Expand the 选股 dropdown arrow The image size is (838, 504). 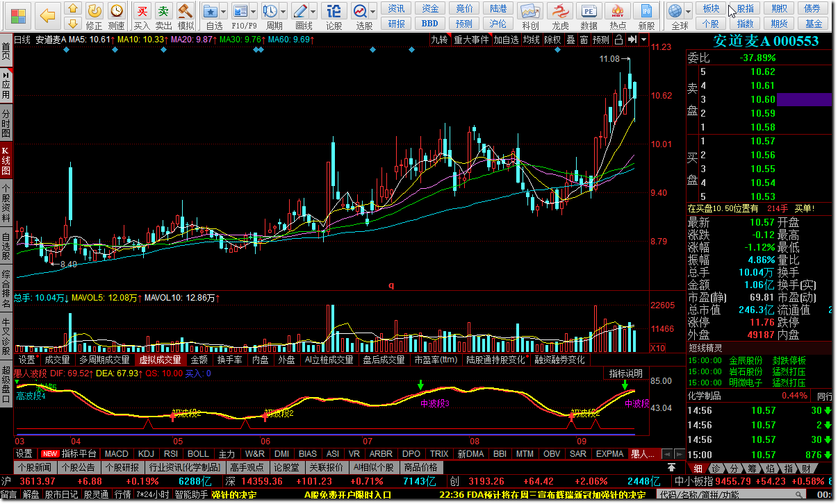point(372,12)
